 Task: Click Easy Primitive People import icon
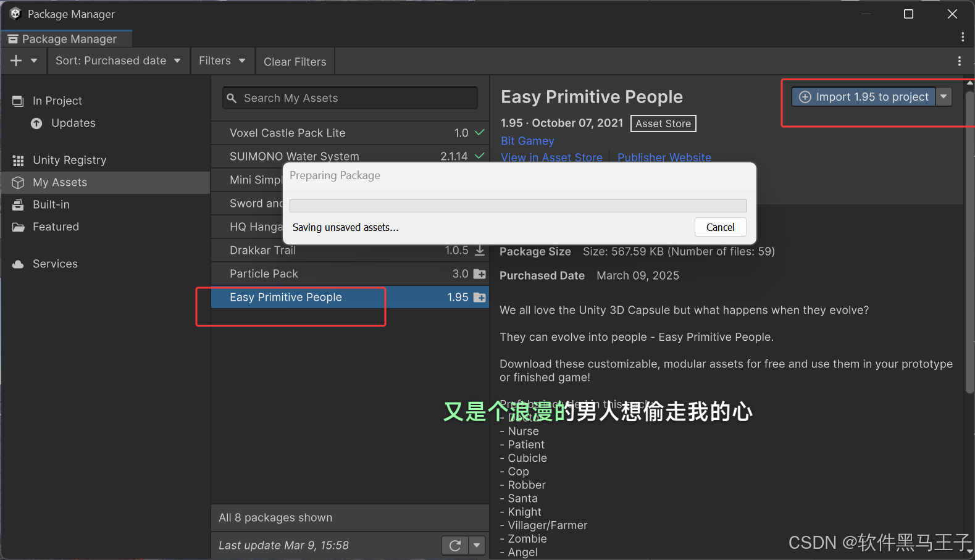coord(479,297)
